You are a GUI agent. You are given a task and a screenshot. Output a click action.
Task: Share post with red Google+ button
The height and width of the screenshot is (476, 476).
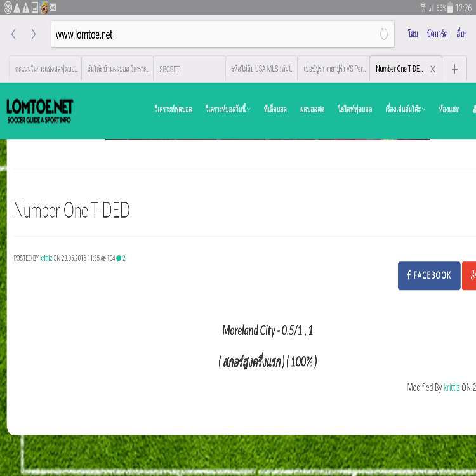point(469,275)
